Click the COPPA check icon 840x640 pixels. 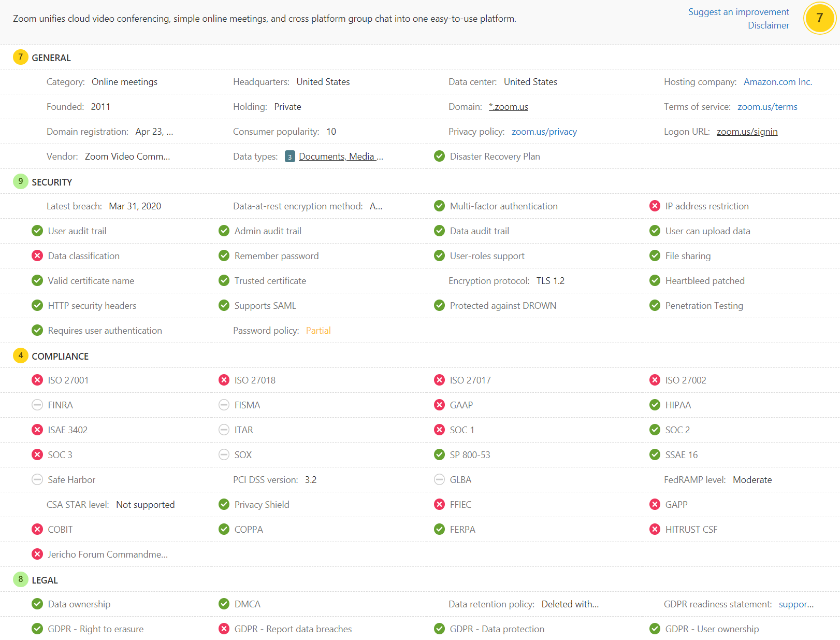(224, 529)
